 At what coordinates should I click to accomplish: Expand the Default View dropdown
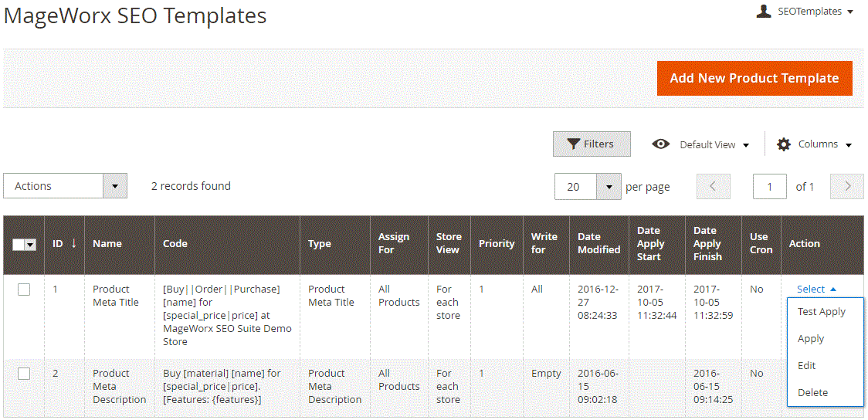point(714,144)
